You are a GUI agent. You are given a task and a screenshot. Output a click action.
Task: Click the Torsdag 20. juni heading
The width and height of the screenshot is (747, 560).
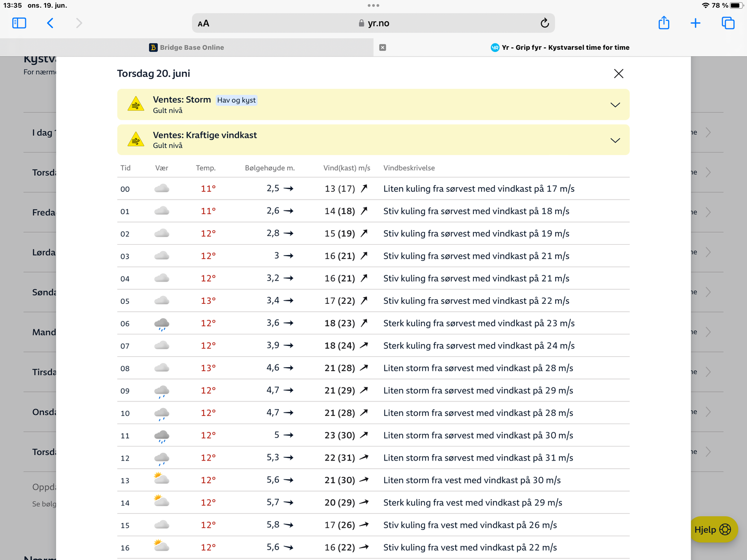tap(153, 74)
